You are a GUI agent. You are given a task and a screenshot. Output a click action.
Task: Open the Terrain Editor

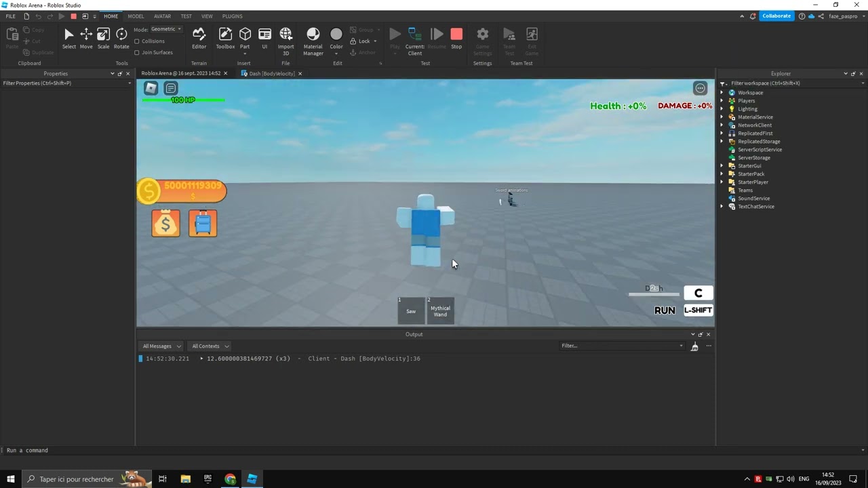coord(199,39)
